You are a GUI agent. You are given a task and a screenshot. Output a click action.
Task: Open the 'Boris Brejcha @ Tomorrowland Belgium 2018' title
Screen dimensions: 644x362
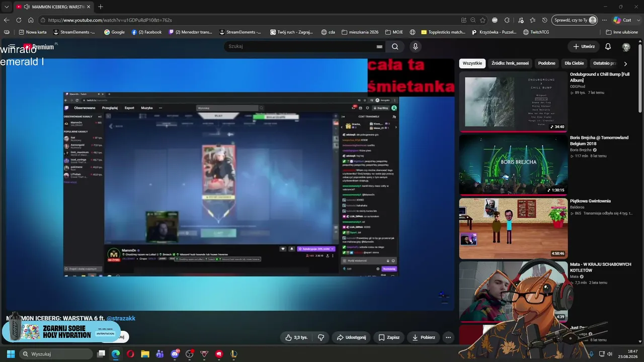pyautogui.click(x=599, y=140)
